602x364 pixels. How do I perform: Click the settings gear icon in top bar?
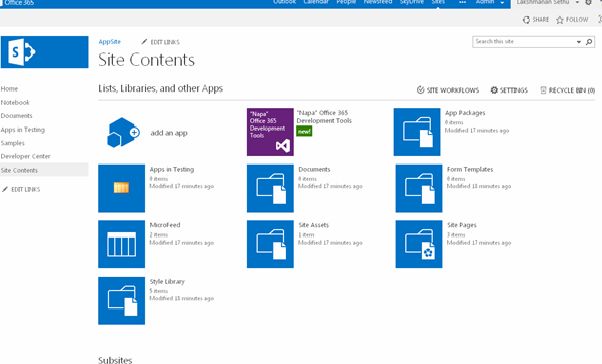[x=589, y=2]
